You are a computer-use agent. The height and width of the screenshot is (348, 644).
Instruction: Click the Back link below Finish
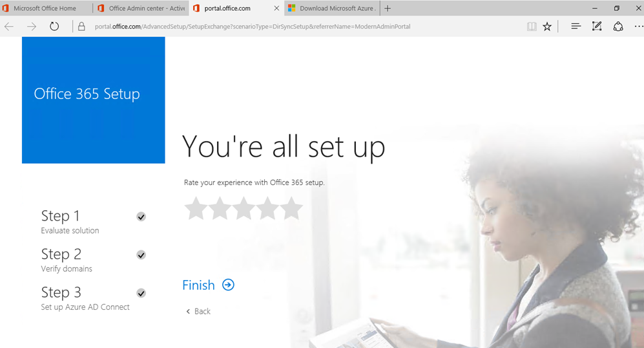tap(198, 311)
